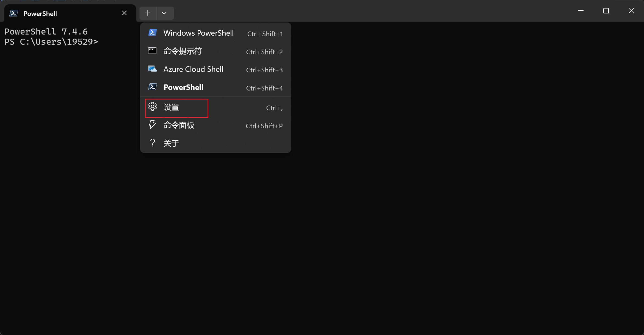Image resolution: width=644 pixels, height=335 pixels.
Task: Open 命令提示符 profile
Action: click(215, 51)
